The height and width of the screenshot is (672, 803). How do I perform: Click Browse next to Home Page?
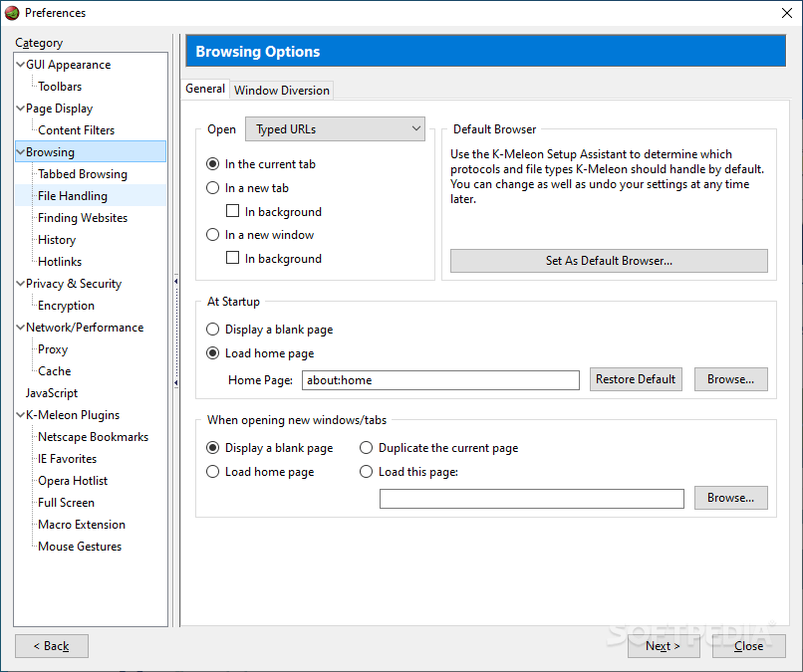pos(737,379)
